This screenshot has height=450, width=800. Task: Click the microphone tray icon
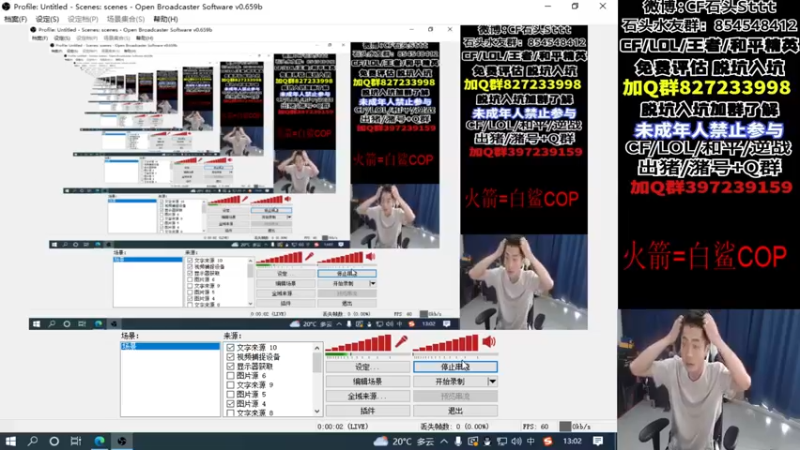tap(458, 441)
